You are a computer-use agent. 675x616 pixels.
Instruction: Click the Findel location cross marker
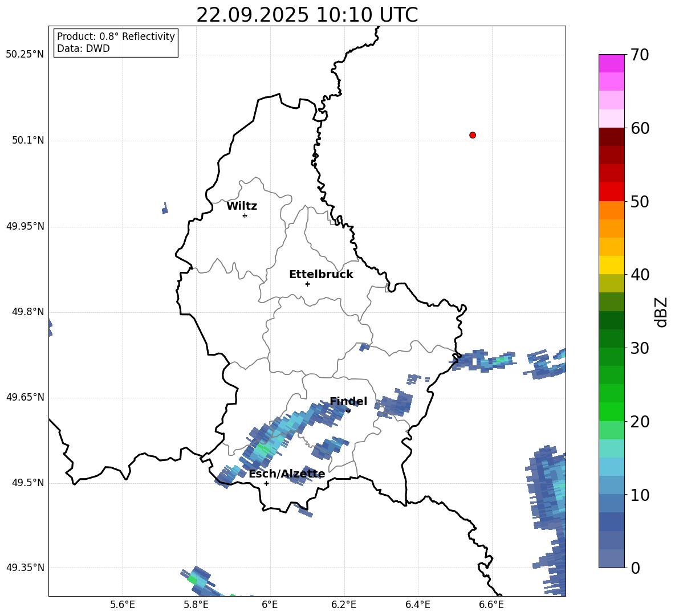(x=348, y=411)
